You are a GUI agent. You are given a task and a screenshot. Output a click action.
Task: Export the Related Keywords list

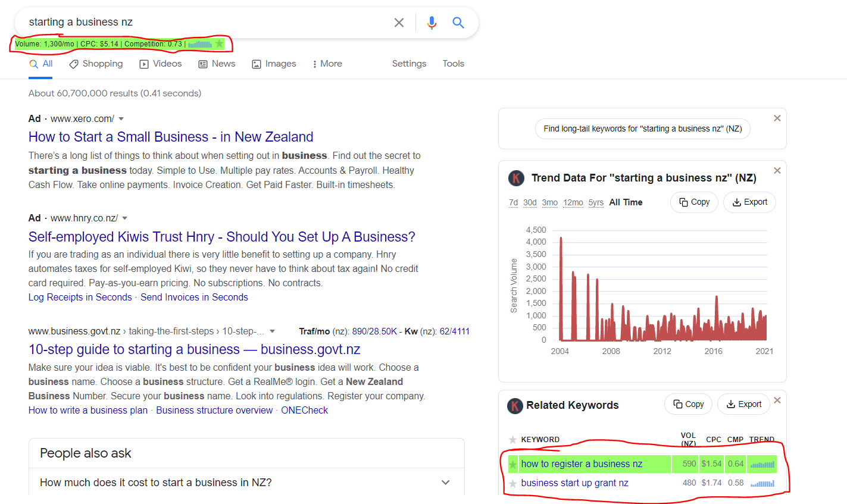coord(743,404)
